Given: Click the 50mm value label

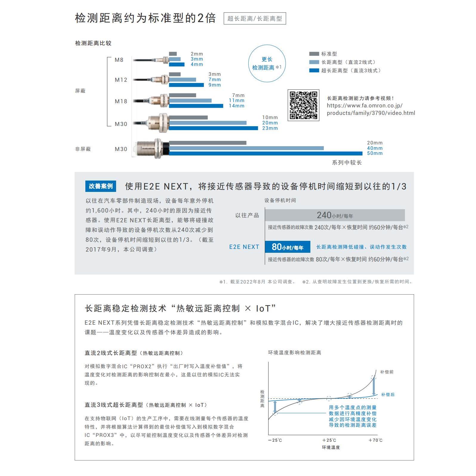Looking at the screenshot, I should coord(375,153).
